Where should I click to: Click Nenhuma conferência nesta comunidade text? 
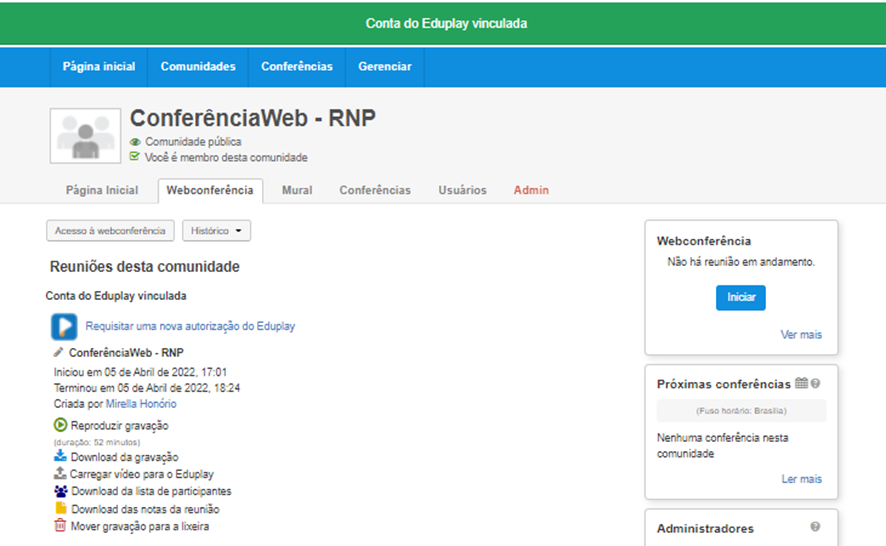(x=722, y=445)
